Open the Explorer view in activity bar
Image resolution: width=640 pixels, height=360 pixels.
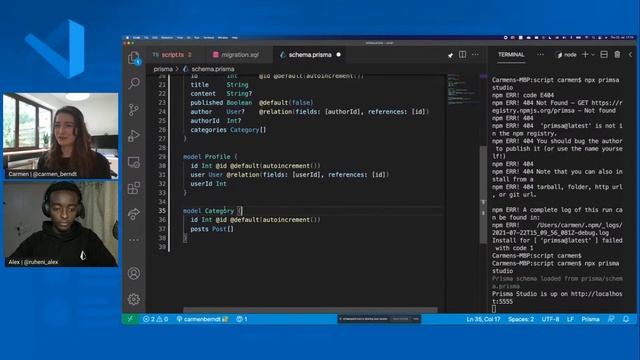point(134,58)
